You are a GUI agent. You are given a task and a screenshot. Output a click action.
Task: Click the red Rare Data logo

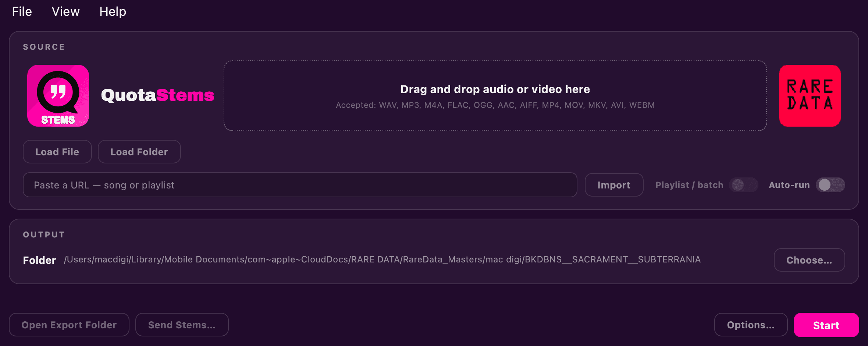(x=810, y=96)
